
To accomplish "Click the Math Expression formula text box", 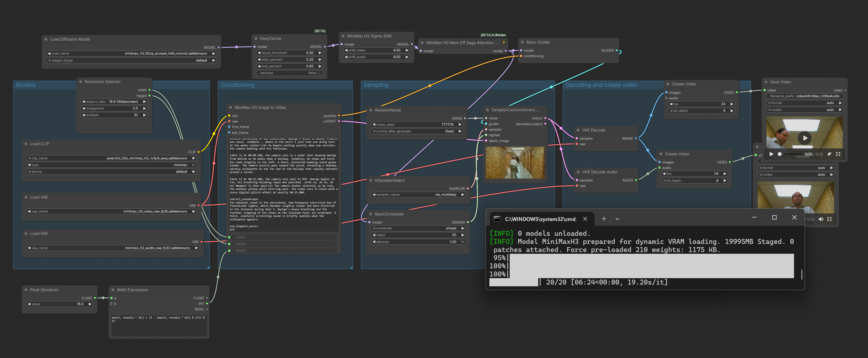I will click(x=159, y=325).
